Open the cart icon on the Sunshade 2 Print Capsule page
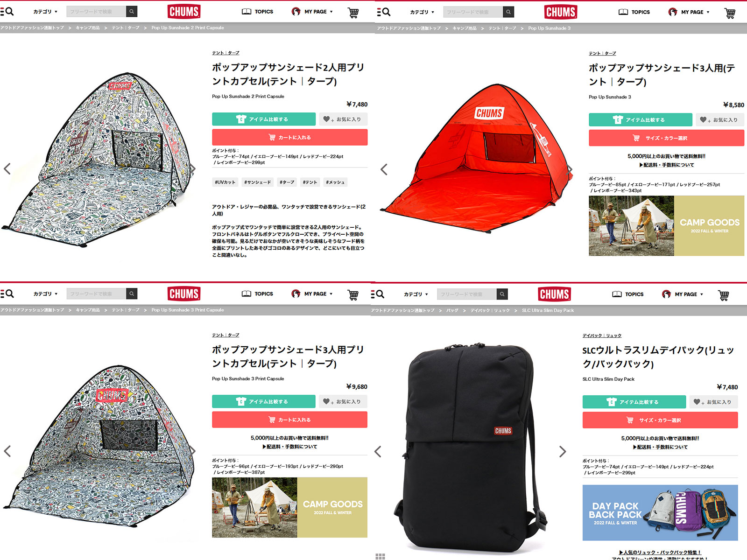Viewport: 747px width, 560px height. tap(353, 13)
